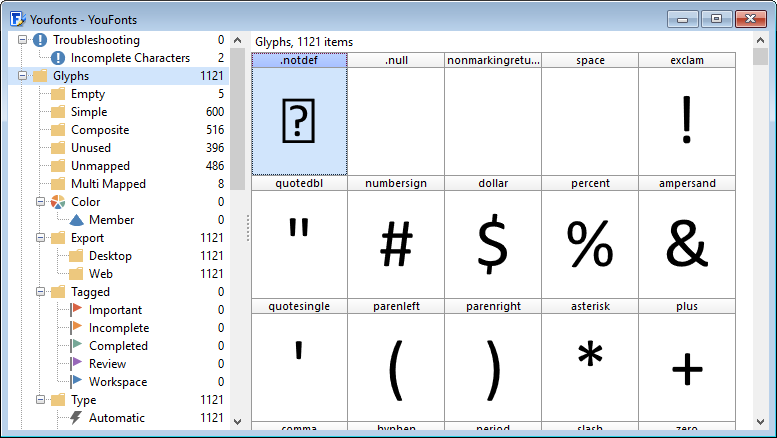Viewport: 777px width, 438px height.
Task: Click the 'Incomplete Characters' tree label
Action: pos(130,58)
